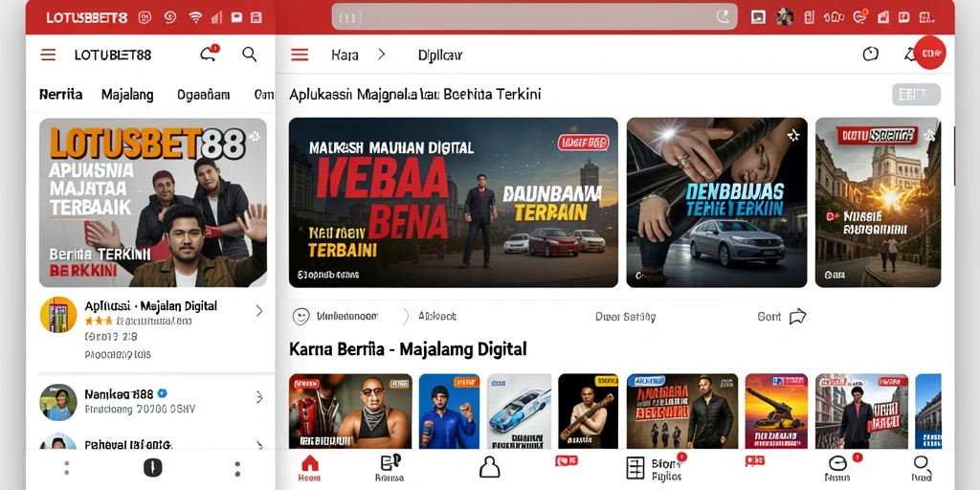Screen dimensions: 980x490
Task: Open hamburger menu beside Kara breadcrumb
Action: (x=300, y=55)
